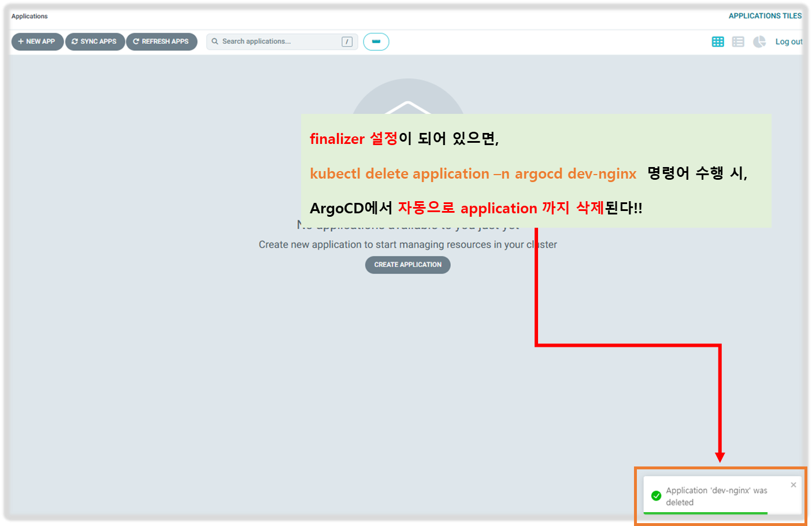The image size is (812, 526).
Task: Click the search magnifier icon
Action: coord(215,42)
